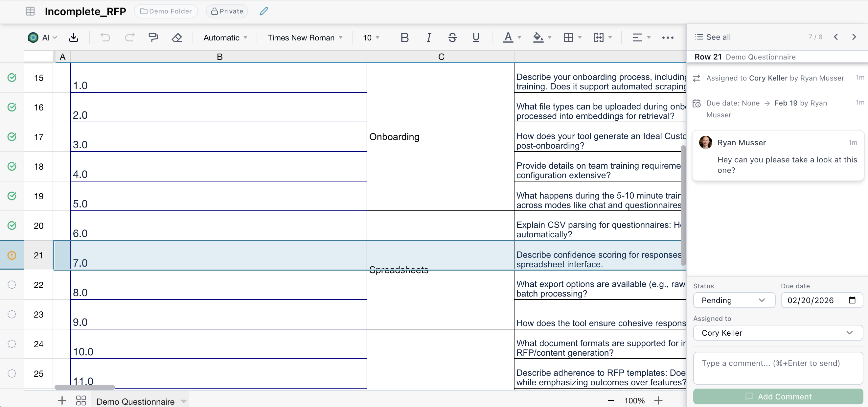This screenshot has height=407, width=868.
Task: Open the Demo Folder breadcrumb
Action: [166, 11]
